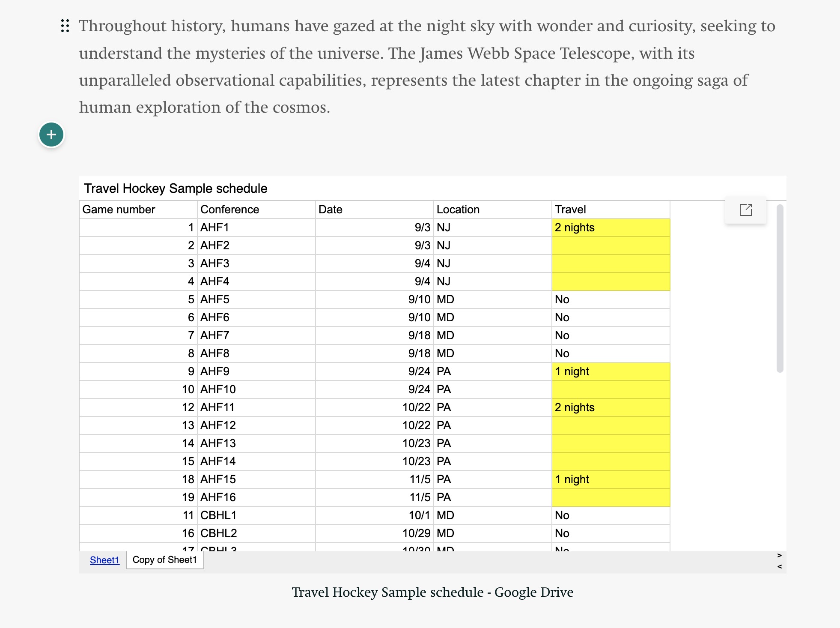Open the embedded spreadsheet in a new window
This screenshot has width=840, height=628.
tap(745, 210)
